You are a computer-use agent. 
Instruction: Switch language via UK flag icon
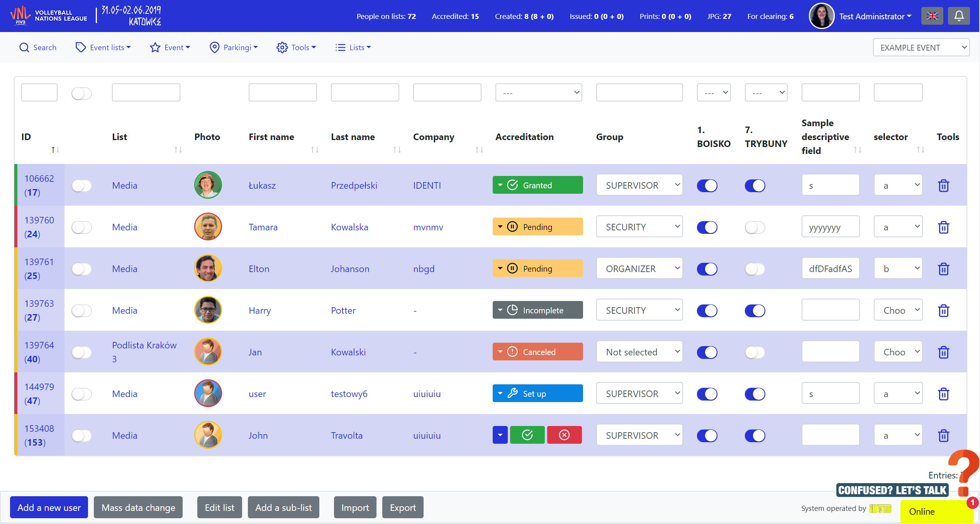(932, 16)
